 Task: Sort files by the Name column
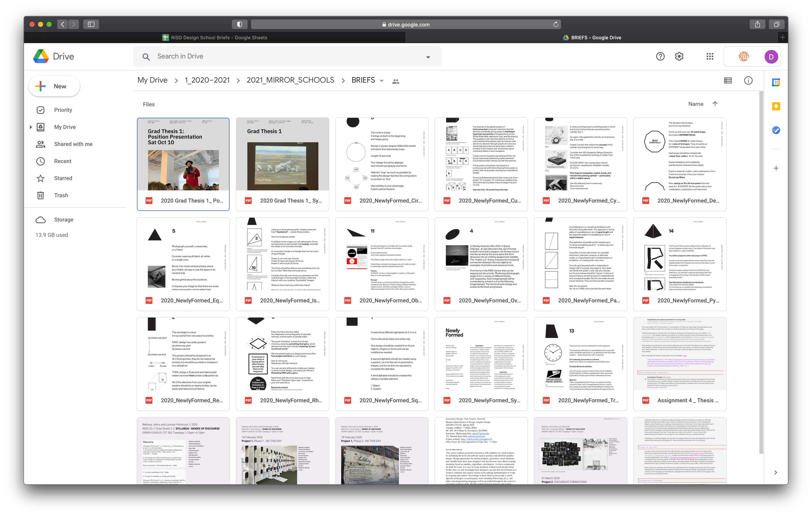tap(695, 104)
